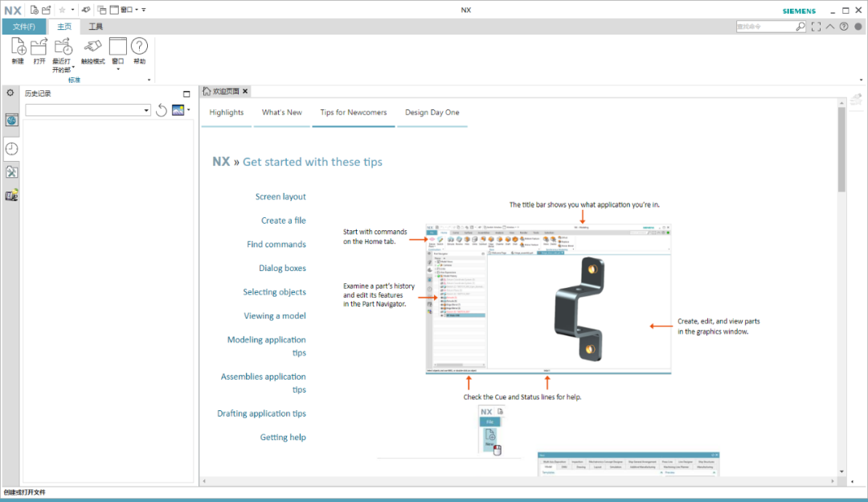The height and width of the screenshot is (502, 868).
Task: Click the Open (打开) file icon
Action: click(x=39, y=47)
